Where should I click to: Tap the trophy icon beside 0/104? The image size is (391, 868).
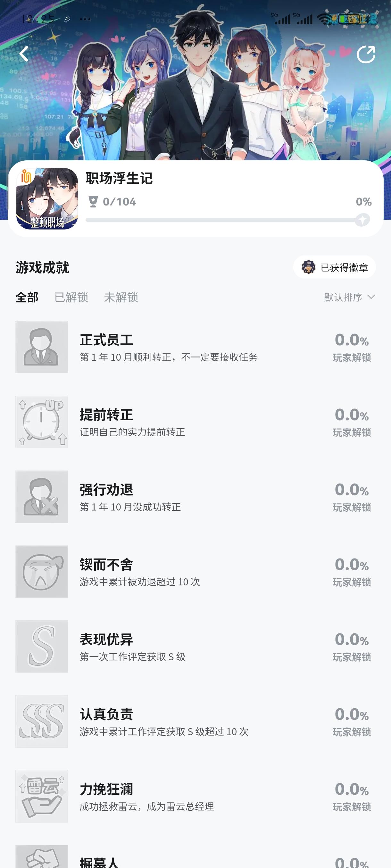(x=93, y=202)
